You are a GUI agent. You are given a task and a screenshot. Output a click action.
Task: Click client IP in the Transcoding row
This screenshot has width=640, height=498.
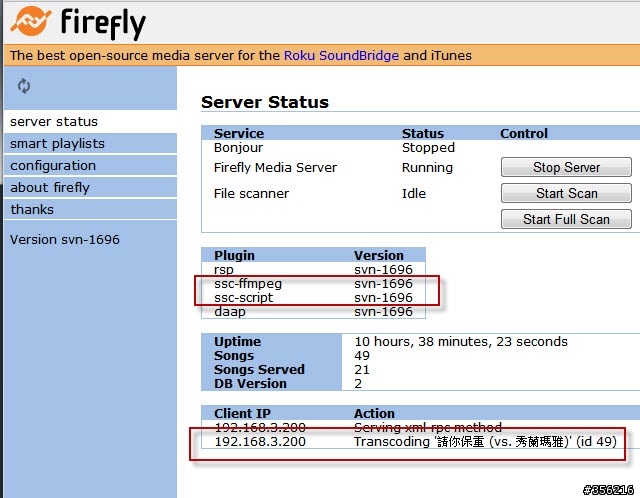click(260, 442)
